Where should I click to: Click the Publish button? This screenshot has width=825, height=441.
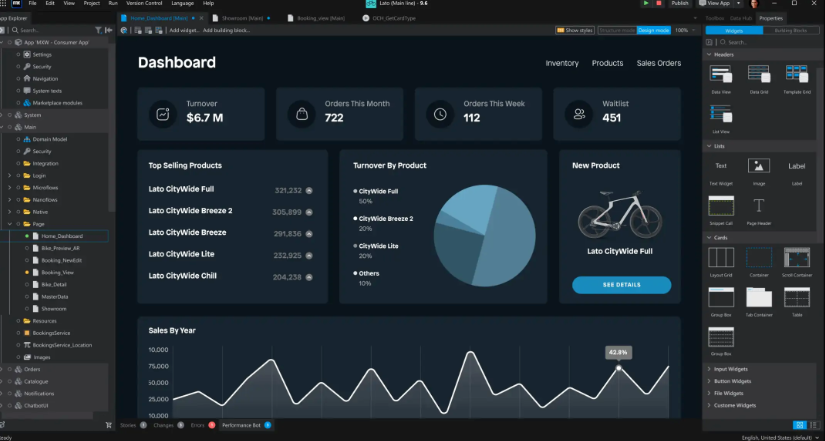680,4
